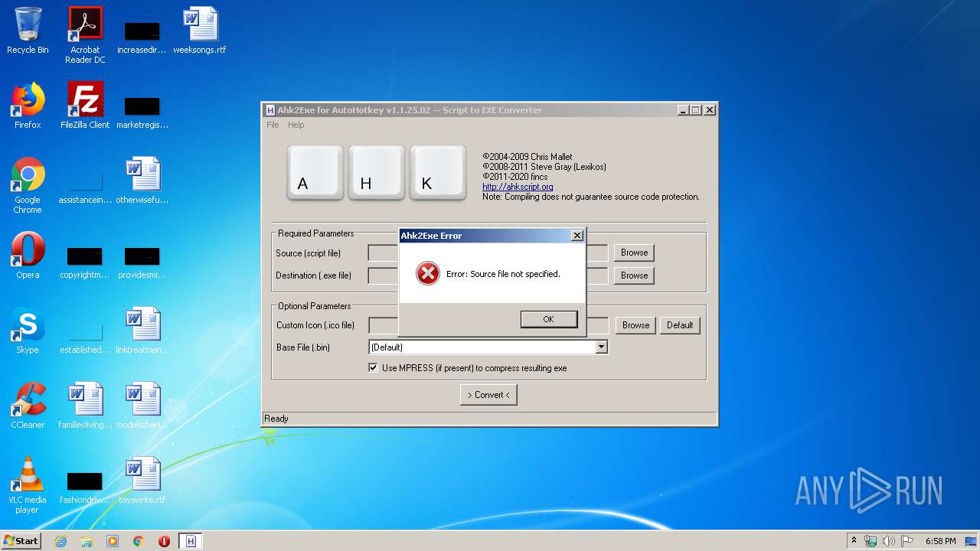Reset custom icon with Default button
This screenshot has width=980, height=551.
(680, 325)
